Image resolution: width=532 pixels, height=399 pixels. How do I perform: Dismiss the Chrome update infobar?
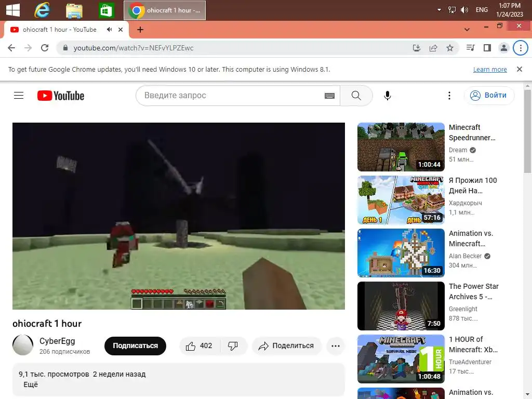click(x=519, y=69)
